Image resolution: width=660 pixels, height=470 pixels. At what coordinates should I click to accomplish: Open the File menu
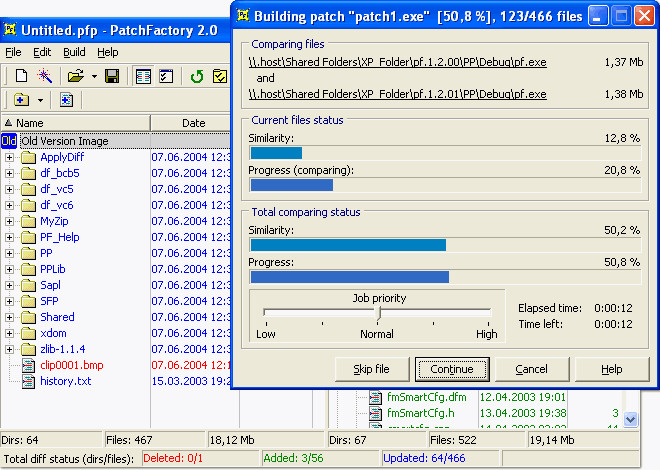pyautogui.click(x=13, y=52)
